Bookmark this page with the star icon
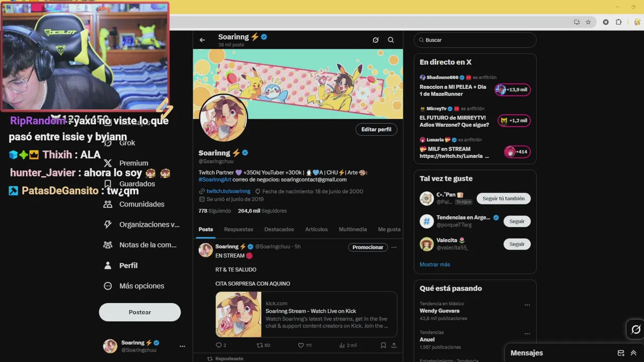 click(x=588, y=22)
